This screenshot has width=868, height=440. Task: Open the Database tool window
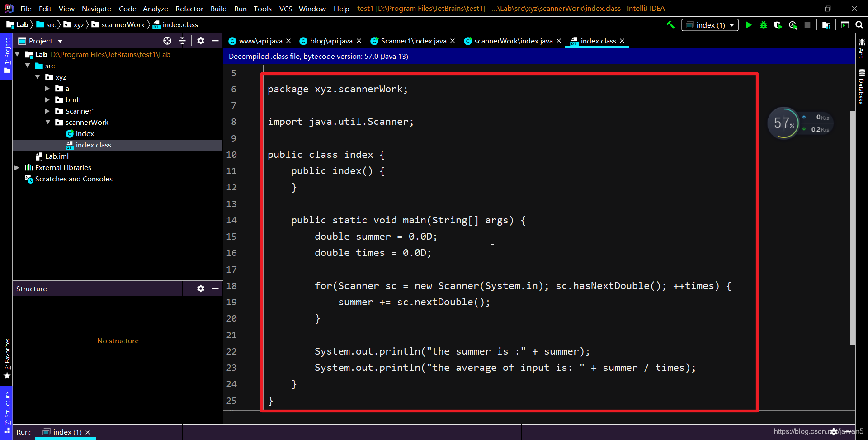click(x=862, y=86)
